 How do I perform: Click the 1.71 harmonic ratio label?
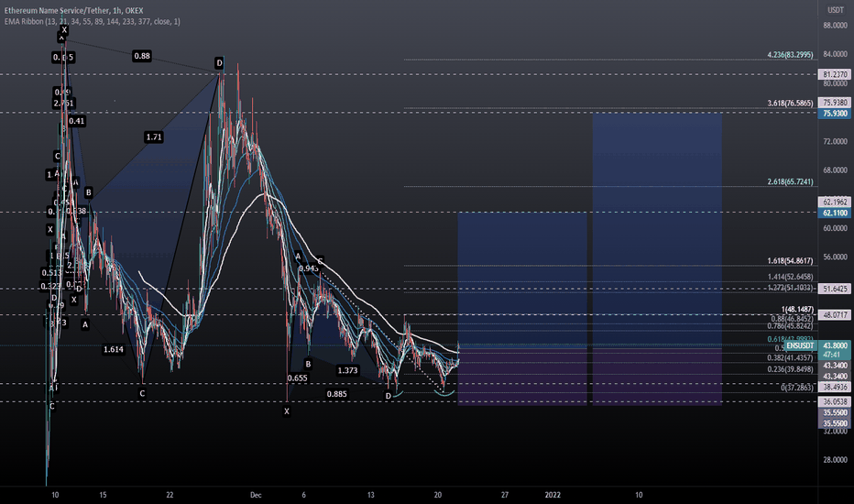point(154,137)
